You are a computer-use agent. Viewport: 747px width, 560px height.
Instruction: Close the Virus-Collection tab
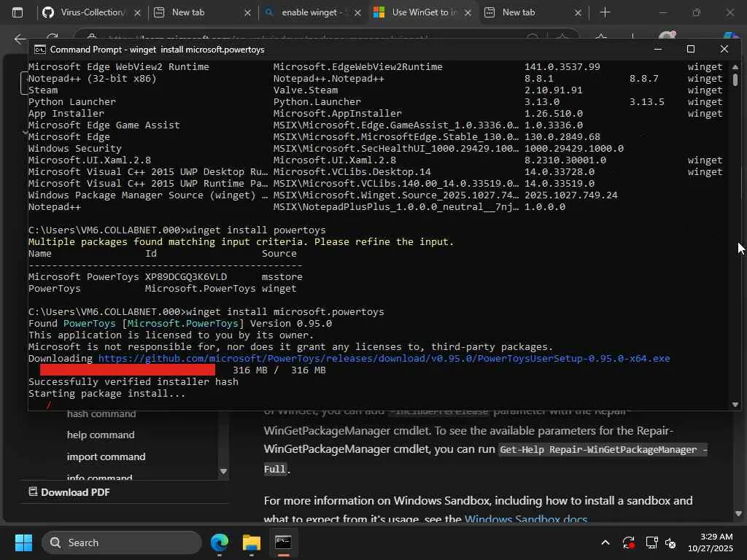tap(137, 13)
